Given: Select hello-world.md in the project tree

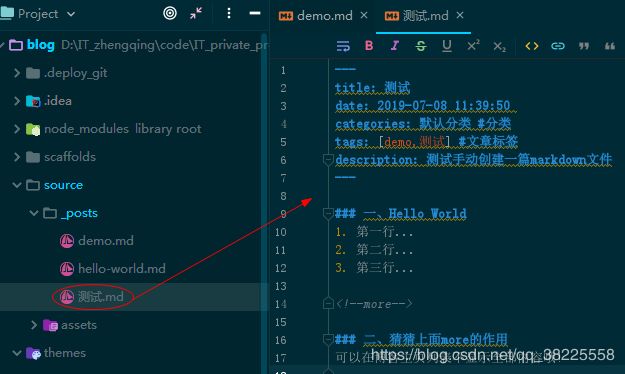Looking at the screenshot, I should pyautogui.click(x=122, y=269).
